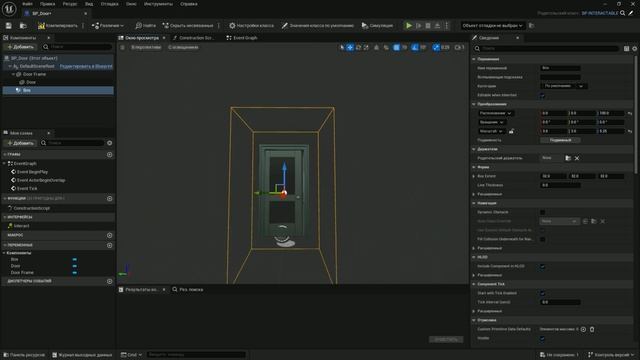This screenshot has height=360, width=640.
Task: Open My Blueprint panel settings gear
Action: (x=109, y=143)
